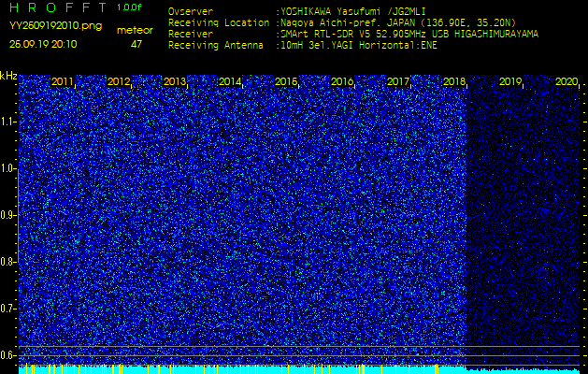Image resolution: width=588 pixels, height=374 pixels.
Task: Click the kHz axis unit label
Action: [8, 76]
